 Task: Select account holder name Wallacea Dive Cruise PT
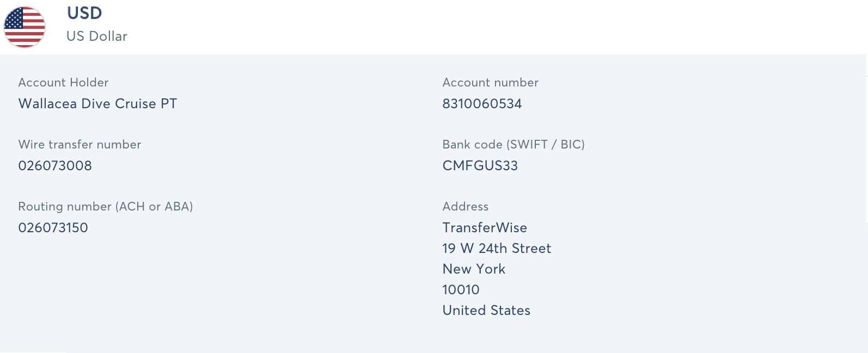point(98,104)
